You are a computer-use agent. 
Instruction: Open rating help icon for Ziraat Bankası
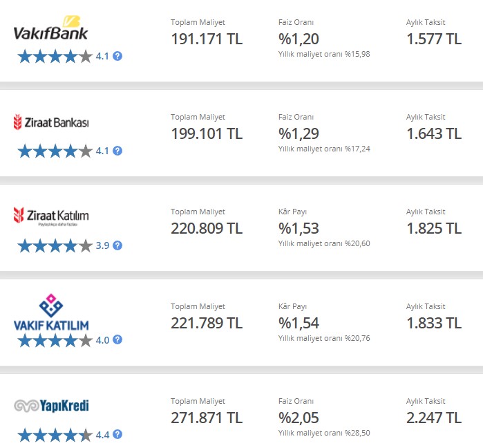click(117, 151)
